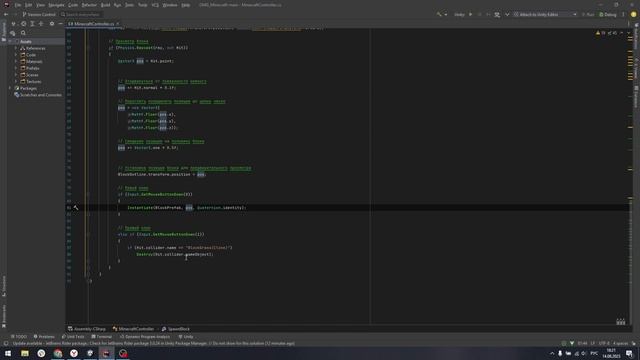Expand the Prefabs folder
The height and width of the screenshot is (360, 640).
click(x=16, y=68)
